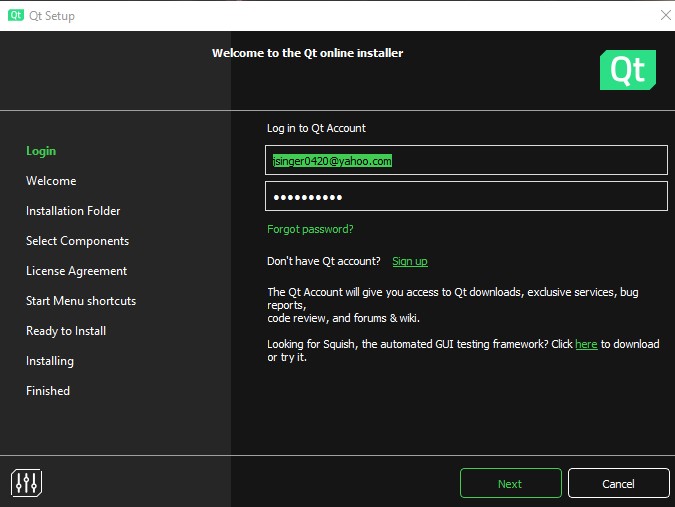Abort setup with the Cancel button
Screen dimensions: 675x507
[x=619, y=483]
